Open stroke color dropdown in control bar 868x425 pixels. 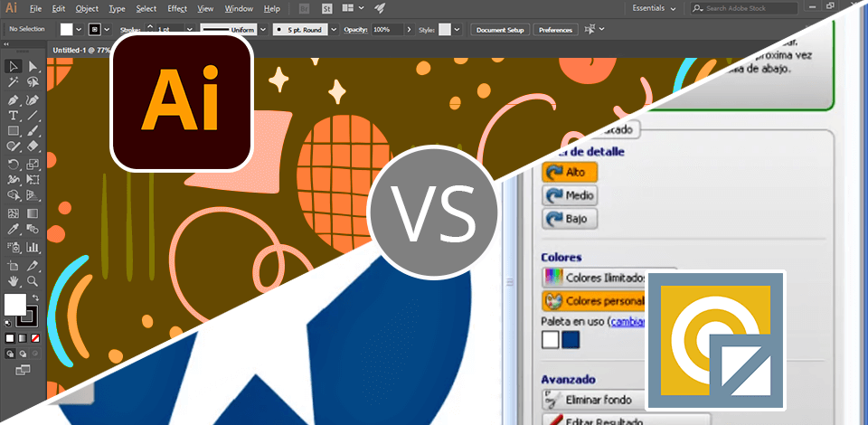pos(107,29)
